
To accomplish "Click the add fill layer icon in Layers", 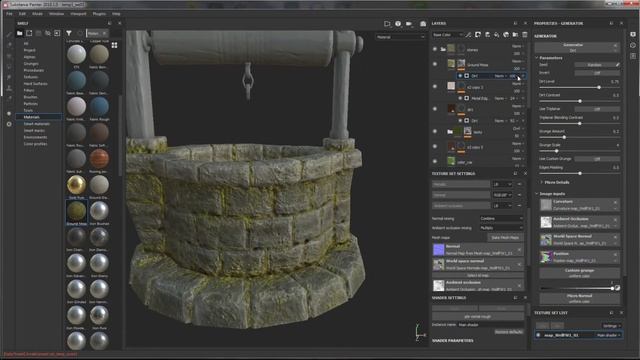I will (497, 35).
